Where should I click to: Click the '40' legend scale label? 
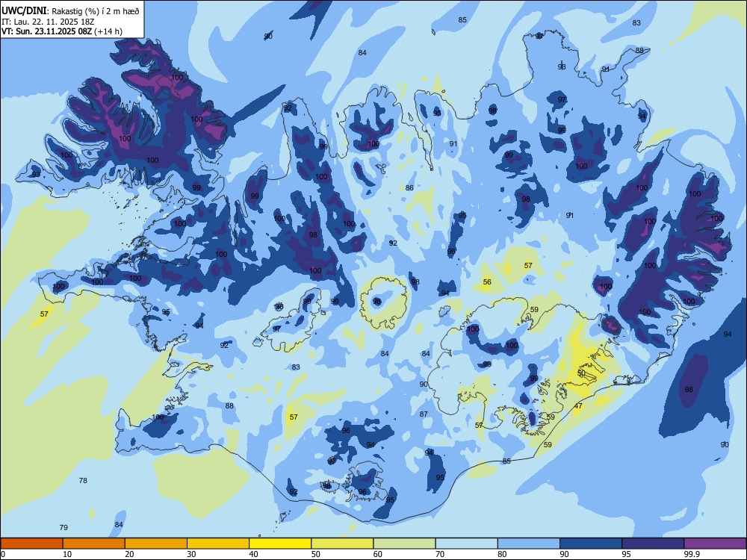(x=254, y=554)
